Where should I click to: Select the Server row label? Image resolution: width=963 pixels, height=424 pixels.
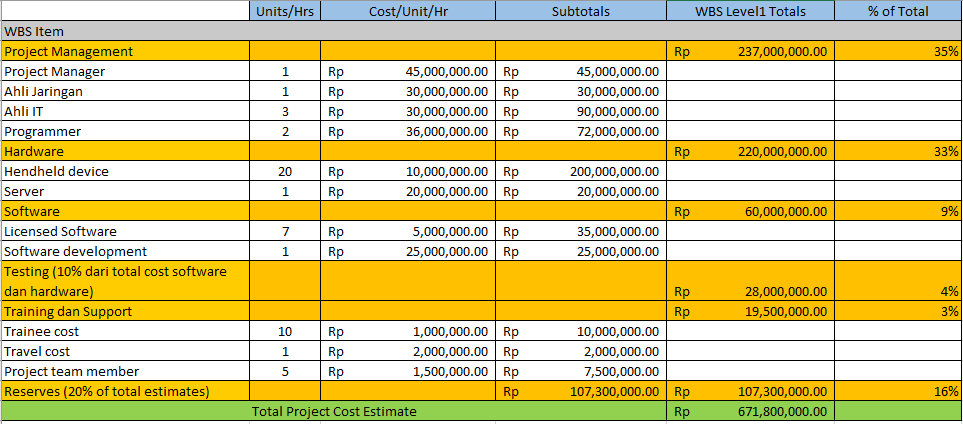tap(125, 191)
